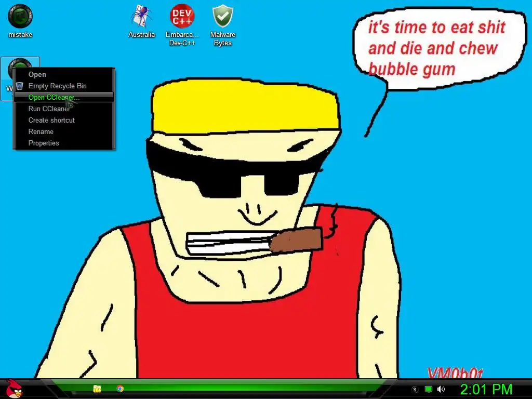This screenshot has width=532, height=399.
Task: Launch Chrome from the taskbar
Action: click(120, 389)
